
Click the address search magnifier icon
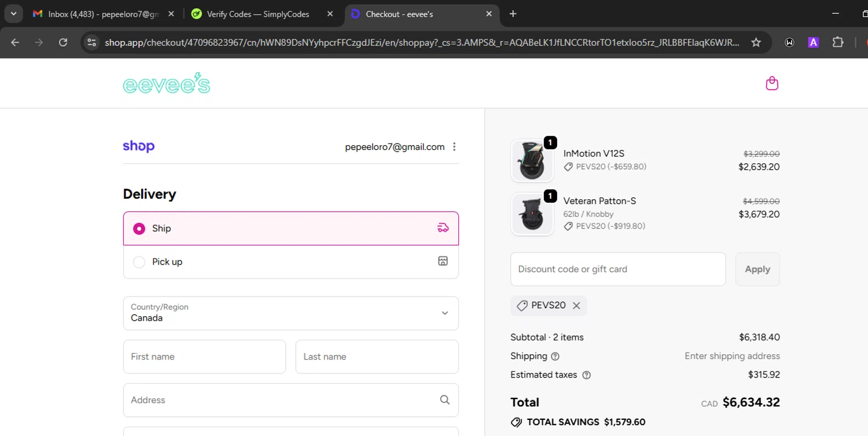(444, 400)
